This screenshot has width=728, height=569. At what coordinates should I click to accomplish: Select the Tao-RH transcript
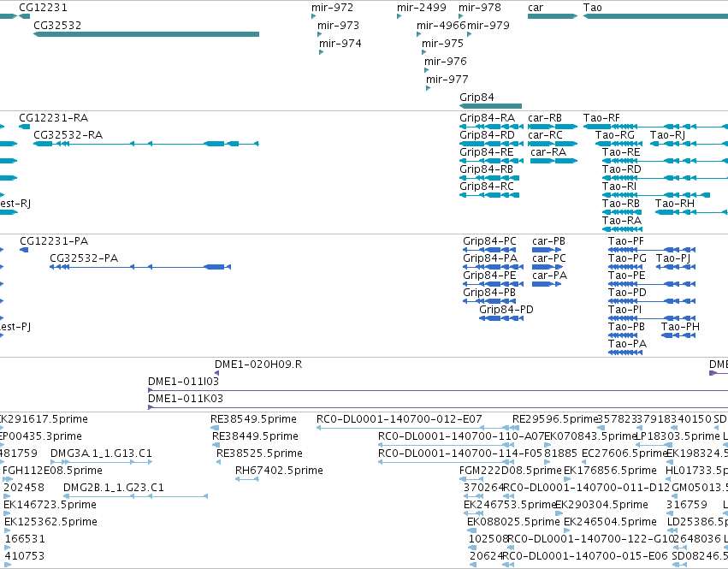691,212
